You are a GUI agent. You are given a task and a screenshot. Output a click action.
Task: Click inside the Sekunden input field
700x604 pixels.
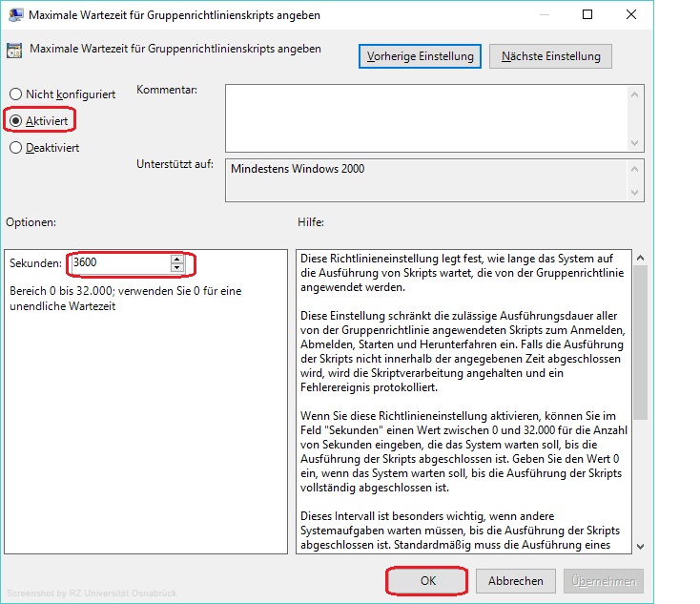click(x=119, y=263)
